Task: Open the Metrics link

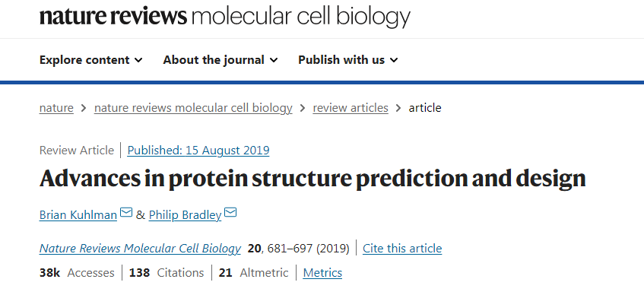Action: [x=322, y=273]
